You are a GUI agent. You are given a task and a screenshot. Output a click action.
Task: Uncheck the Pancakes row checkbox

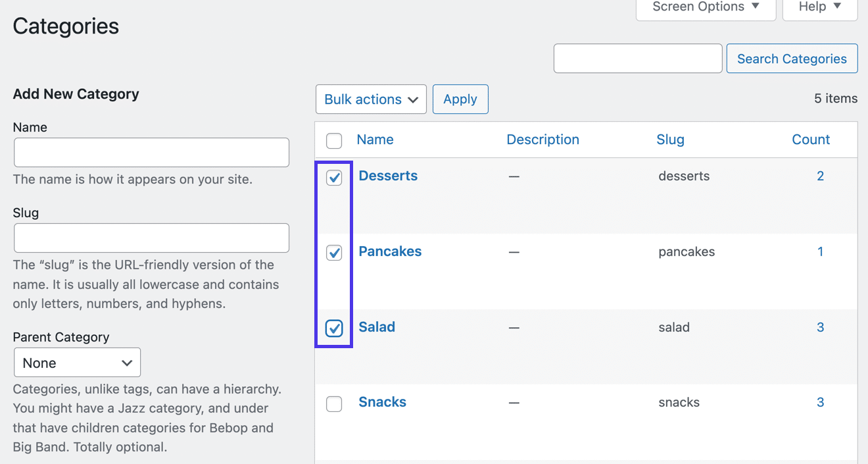click(333, 253)
